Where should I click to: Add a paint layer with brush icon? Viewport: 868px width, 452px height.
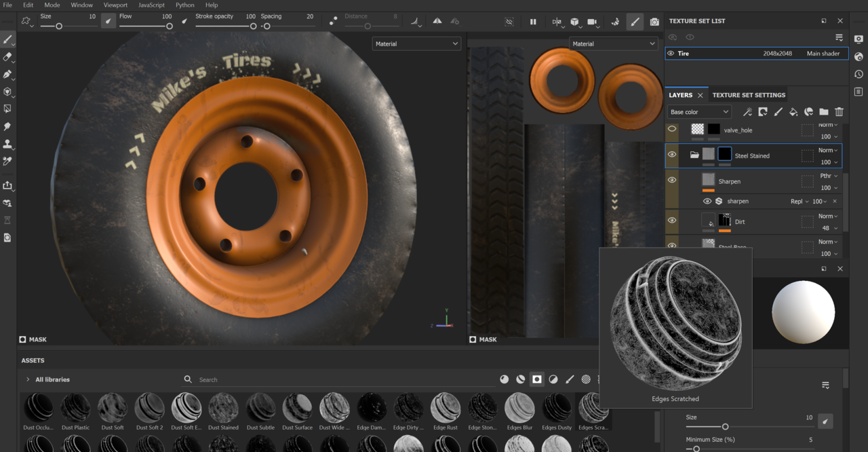tap(778, 112)
